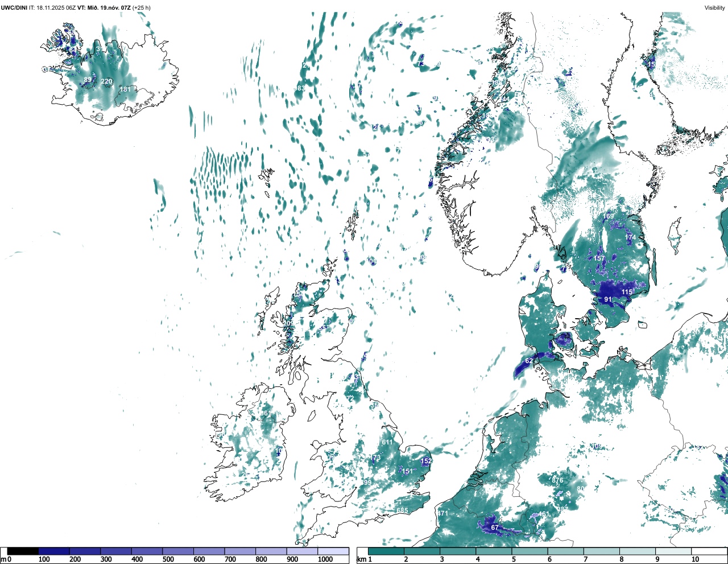This screenshot has height=564, width=728.
Task: Click the '471' value over northern France
Action: coord(443,513)
